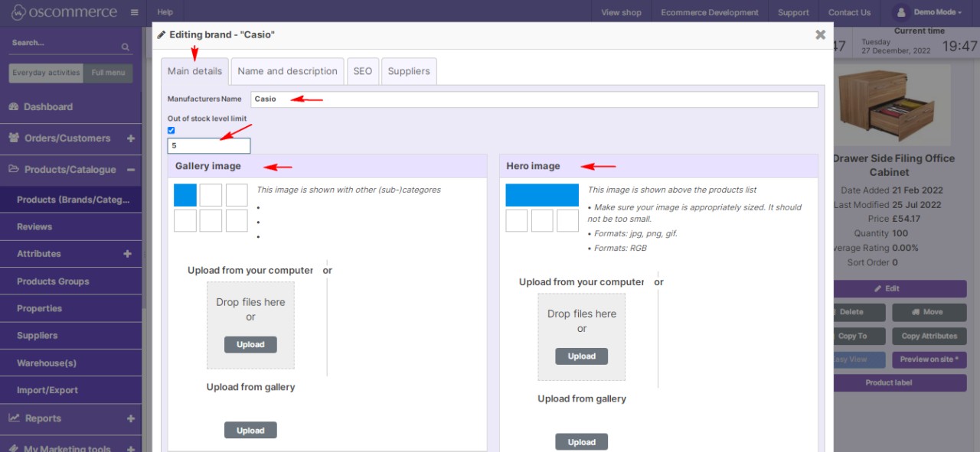The height and width of the screenshot is (452, 980).
Task: Expand the Reports section plus icon
Action: pyautogui.click(x=130, y=418)
